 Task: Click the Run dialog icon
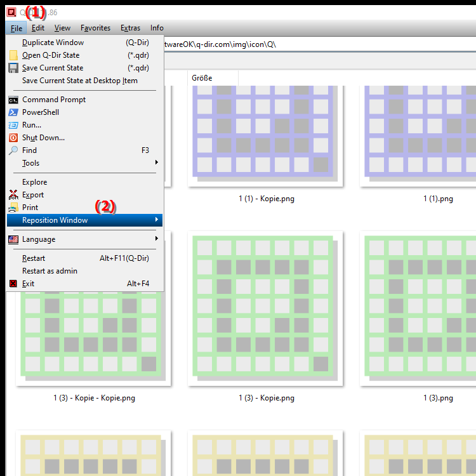pyautogui.click(x=13, y=125)
